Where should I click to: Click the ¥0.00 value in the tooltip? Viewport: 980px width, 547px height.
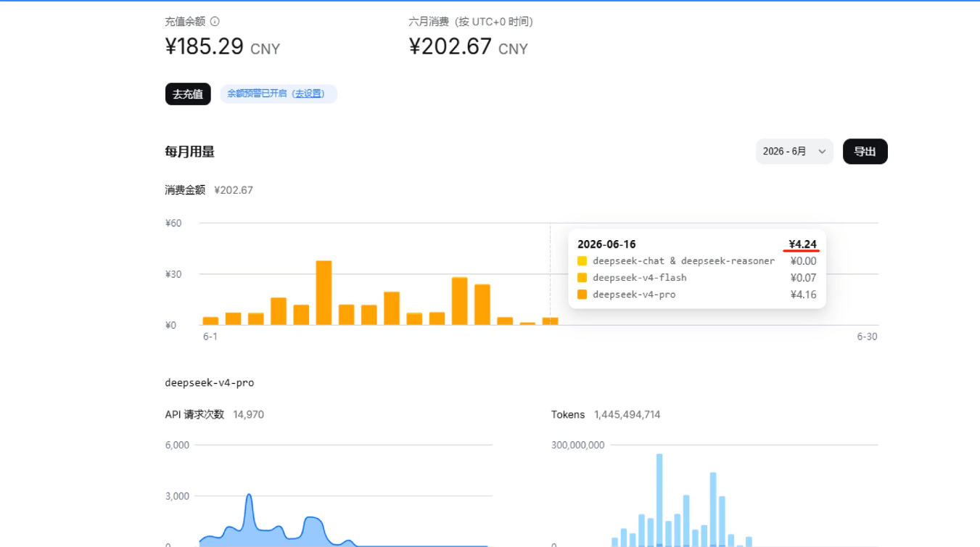(803, 261)
